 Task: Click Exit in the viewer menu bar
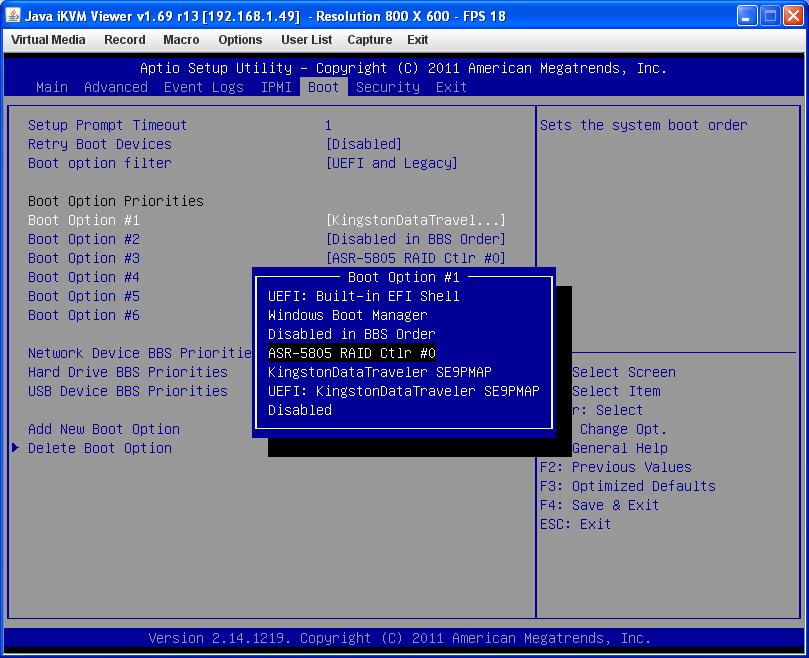pos(417,40)
